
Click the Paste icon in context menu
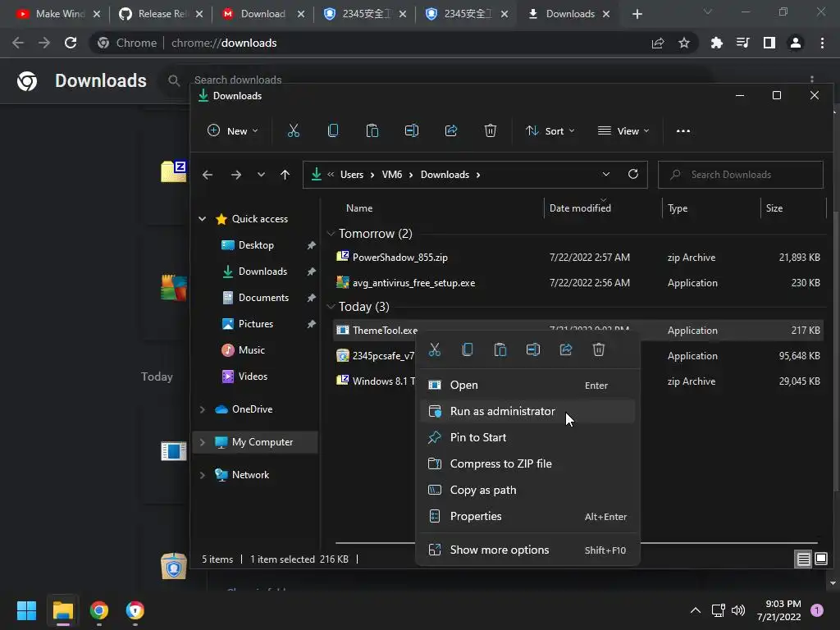(500, 349)
